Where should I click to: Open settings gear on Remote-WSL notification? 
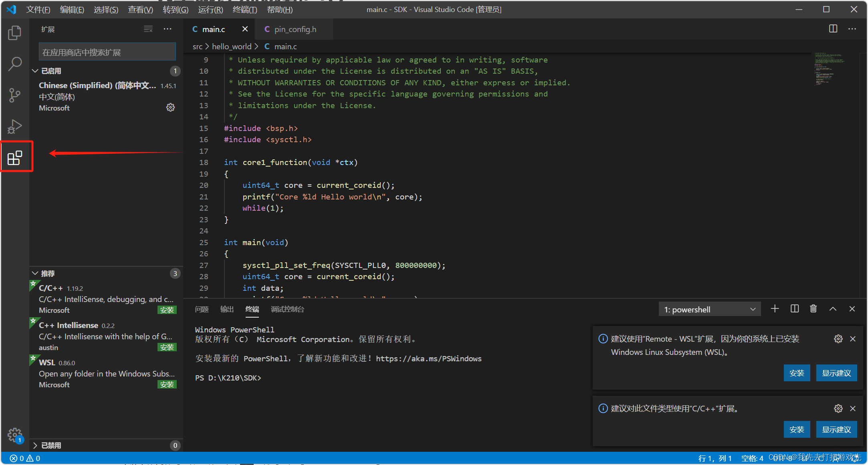click(838, 339)
